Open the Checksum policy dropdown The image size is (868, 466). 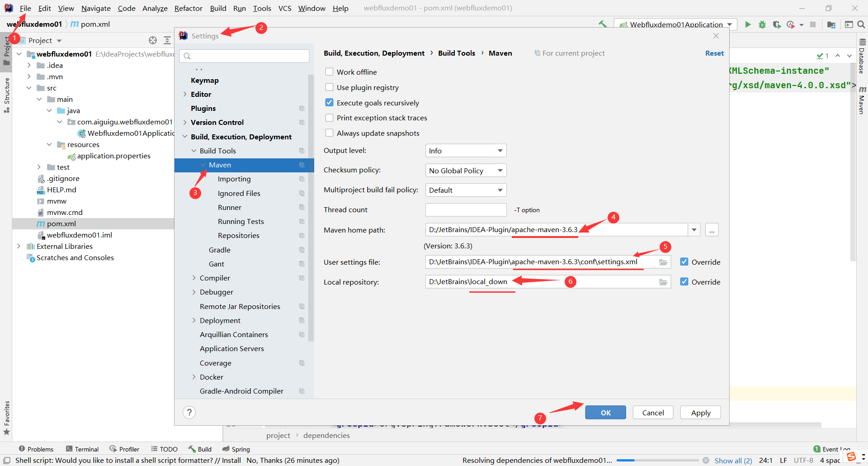[x=466, y=171]
